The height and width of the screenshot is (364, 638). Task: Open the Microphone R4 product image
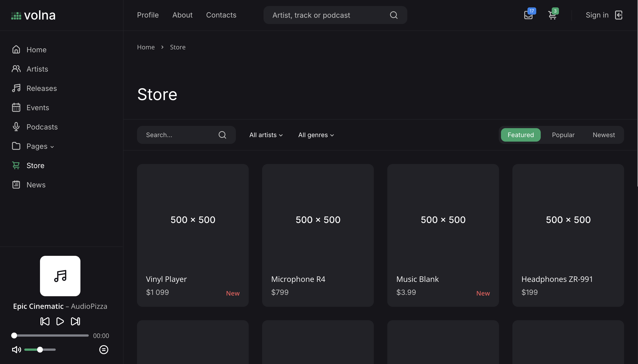[318, 219]
